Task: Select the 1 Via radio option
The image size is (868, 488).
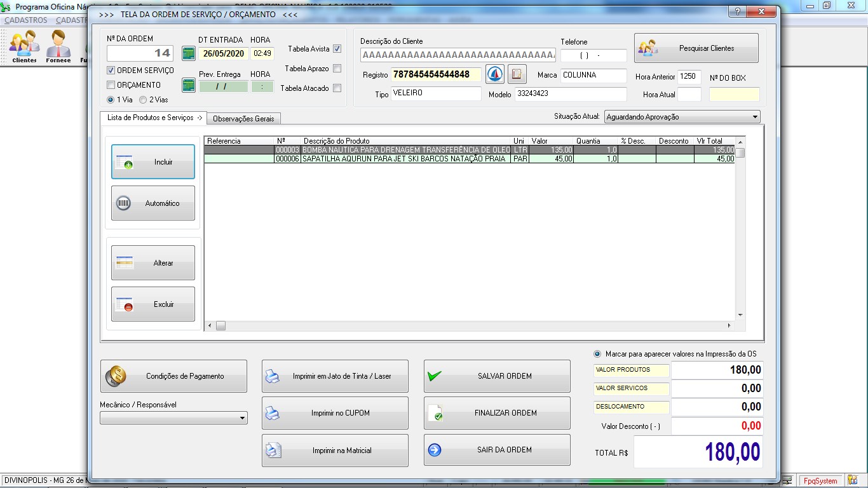Action: tap(111, 100)
